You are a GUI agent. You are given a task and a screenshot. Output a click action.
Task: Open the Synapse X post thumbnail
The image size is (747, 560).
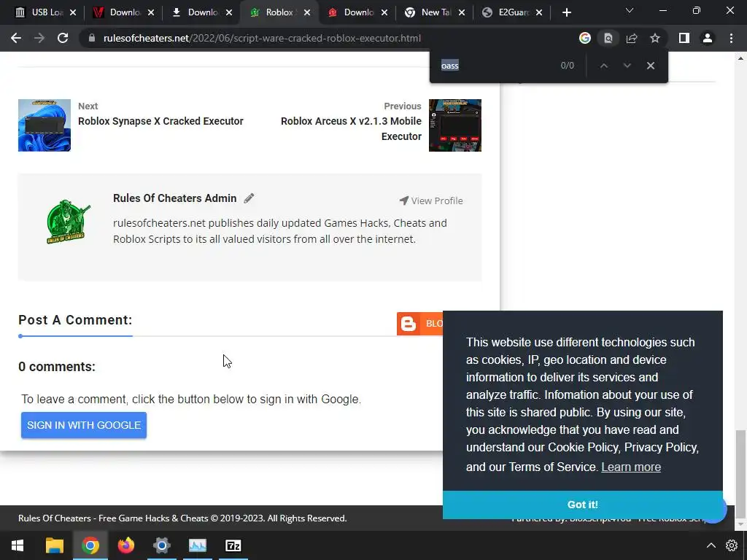click(44, 125)
